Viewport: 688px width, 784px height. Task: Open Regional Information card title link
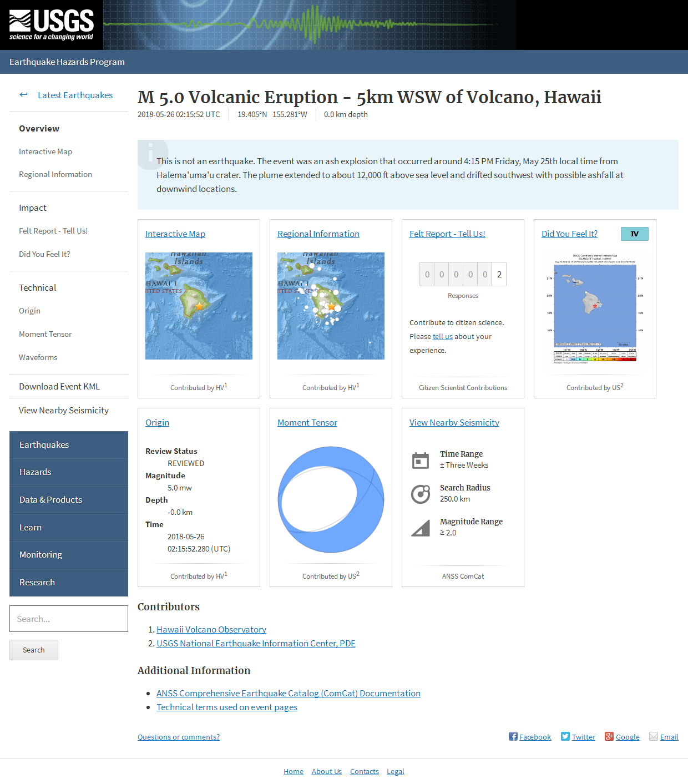coord(318,234)
